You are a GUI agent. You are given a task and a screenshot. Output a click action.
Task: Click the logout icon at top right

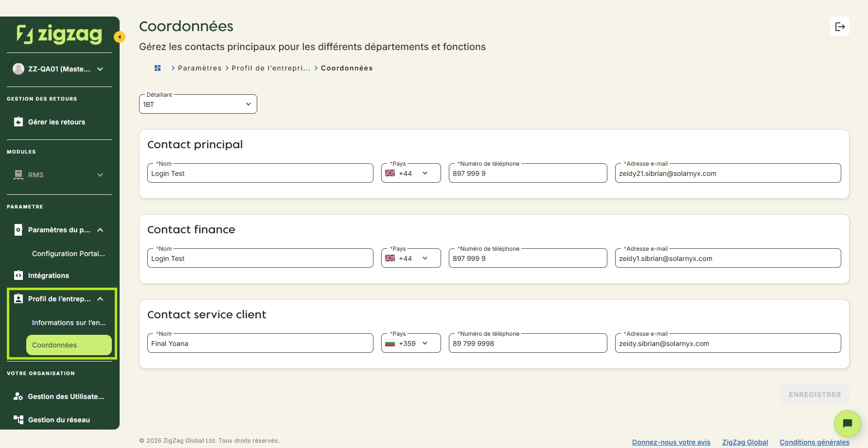click(840, 27)
